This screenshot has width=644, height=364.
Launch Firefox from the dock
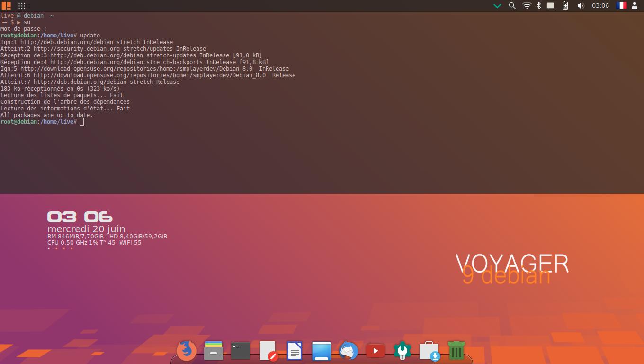[186, 351]
